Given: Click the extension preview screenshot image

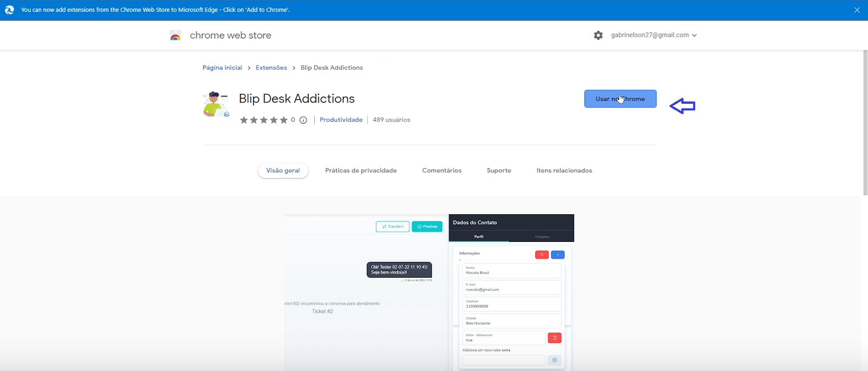Looking at the screenshot, I should (429, 292).
